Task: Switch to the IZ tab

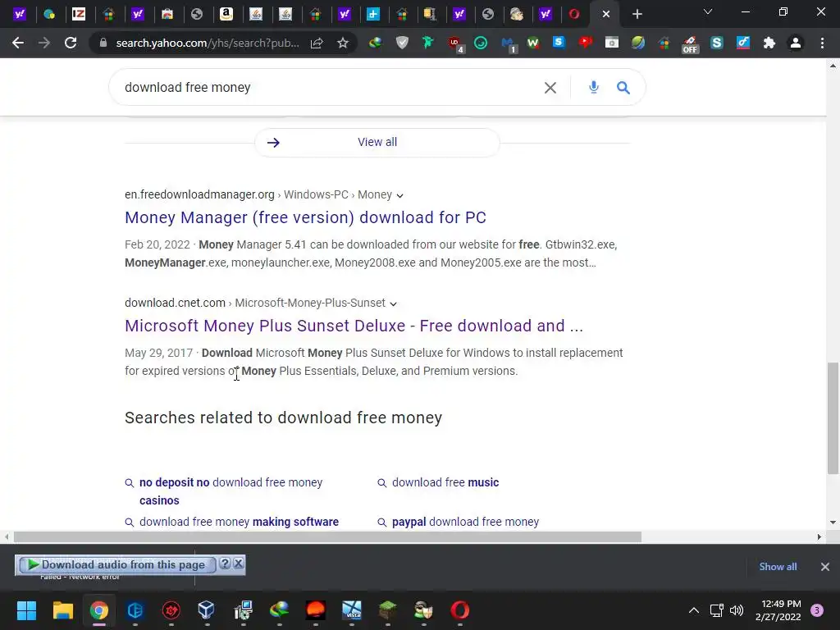Action: click(x=79, y=14)
